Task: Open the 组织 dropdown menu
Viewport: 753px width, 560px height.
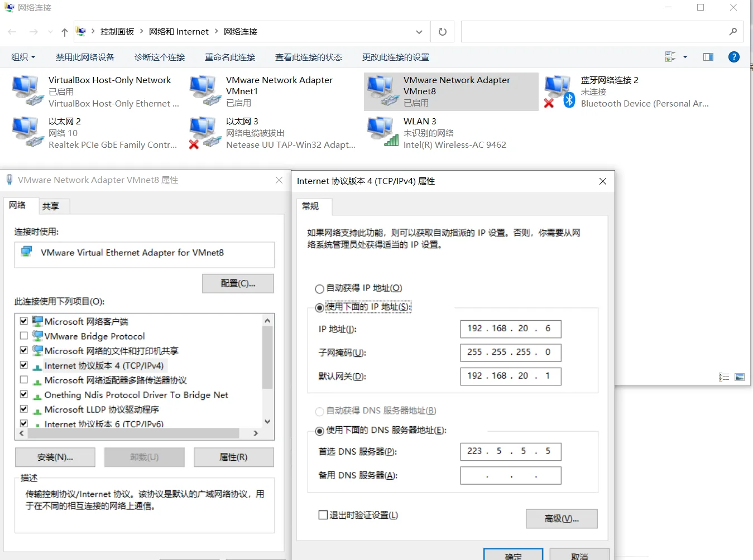Action: [x=23, y=56]
